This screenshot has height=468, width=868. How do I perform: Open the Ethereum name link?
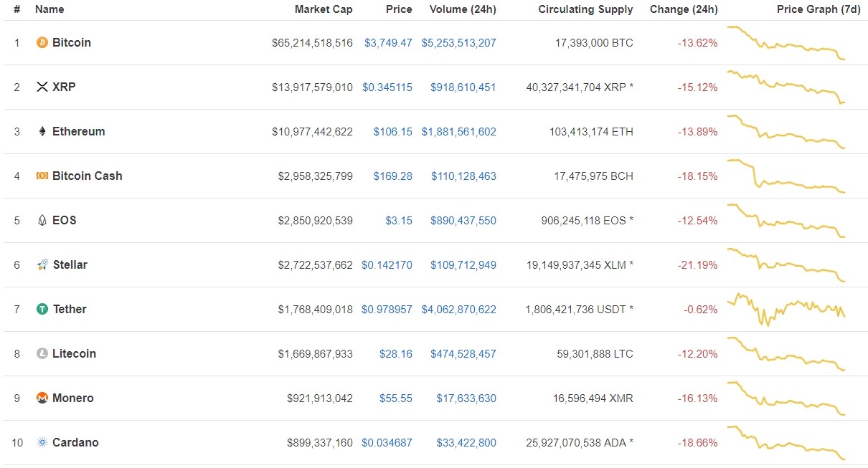tap(79, 132)
